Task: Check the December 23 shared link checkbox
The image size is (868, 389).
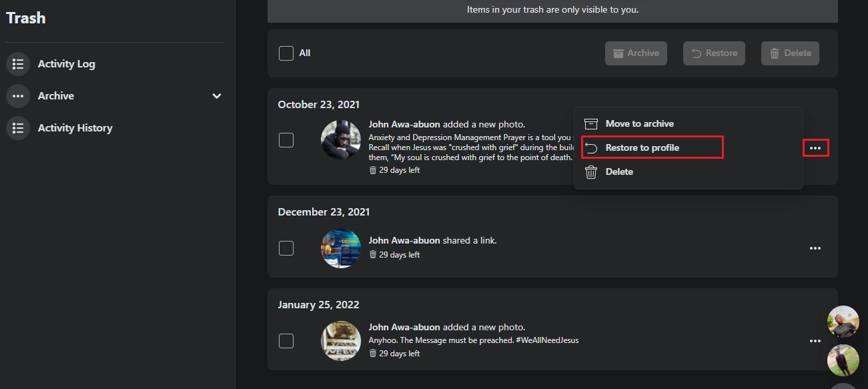Action: [x=286, y=248]
